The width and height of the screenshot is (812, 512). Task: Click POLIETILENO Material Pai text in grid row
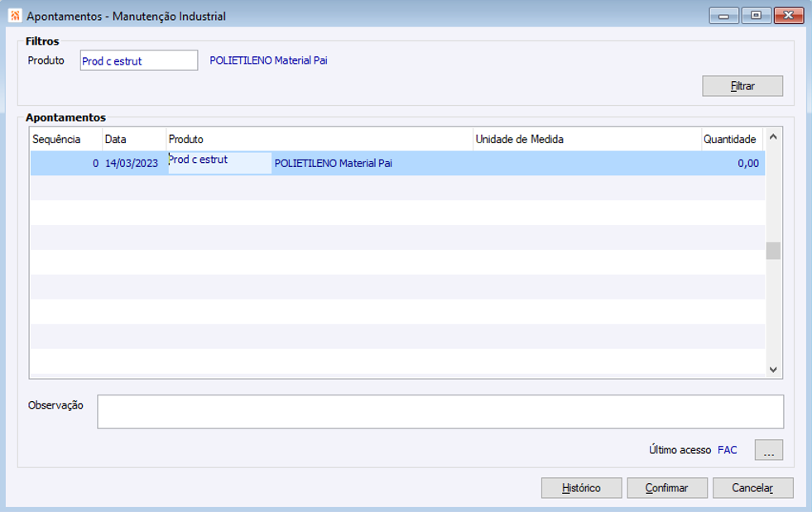(x=333, y=163)
